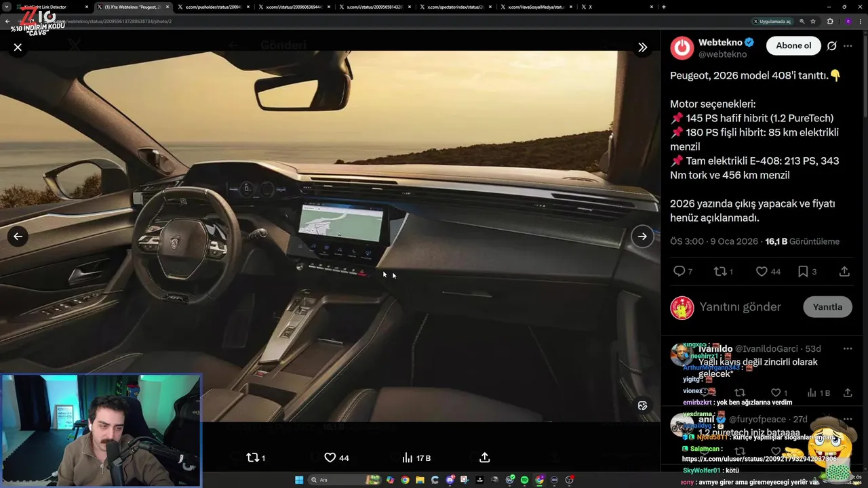The image size is (868, 488).
Task: Like the anıl @furyofpeace reply
Action: 776,451
